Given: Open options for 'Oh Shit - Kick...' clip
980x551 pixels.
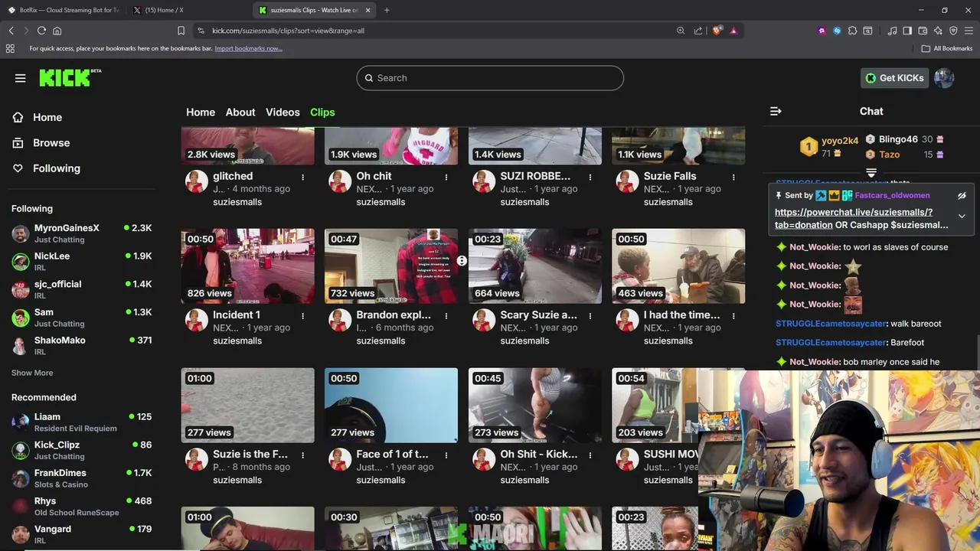Looking at the screenshot, I should [x=590, y=455].
